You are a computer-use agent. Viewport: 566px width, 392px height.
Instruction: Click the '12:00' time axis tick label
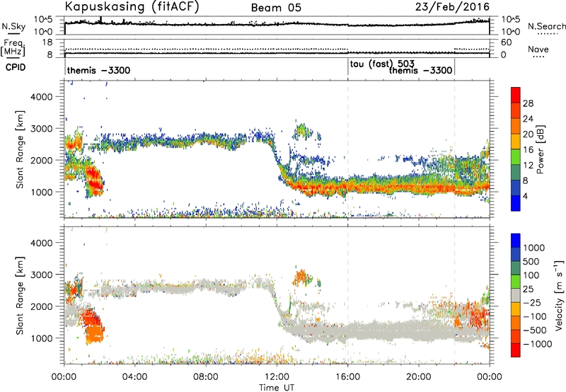pyautogui.click(x=277, y=377)
